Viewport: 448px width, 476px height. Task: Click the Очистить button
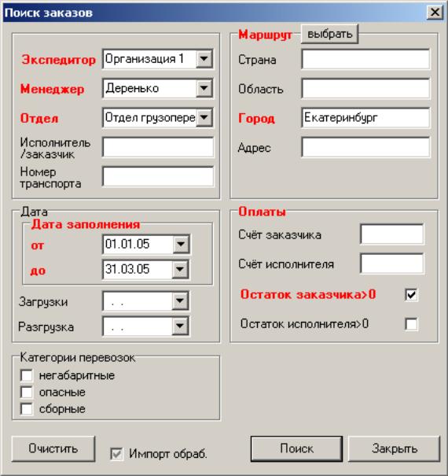point(53,448)
